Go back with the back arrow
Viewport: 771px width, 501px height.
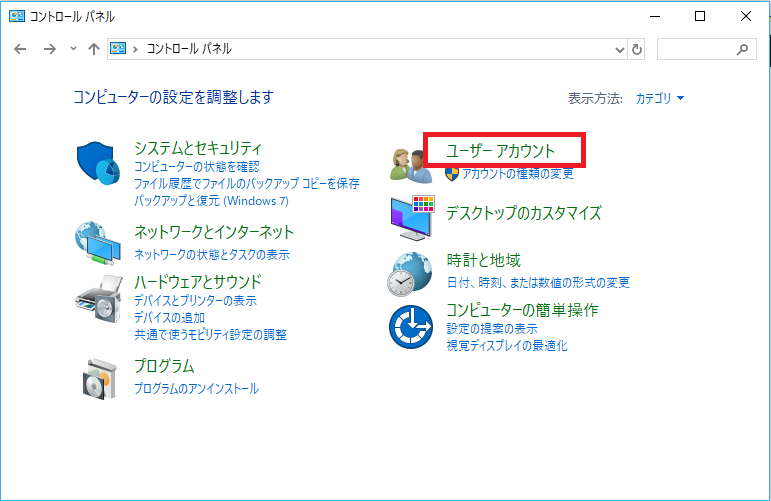(20, 49)
